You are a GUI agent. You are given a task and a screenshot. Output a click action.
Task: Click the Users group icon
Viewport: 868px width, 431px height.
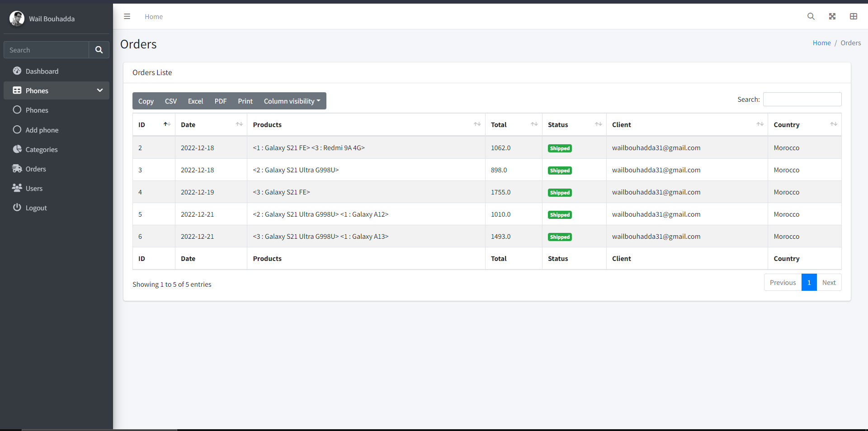[x=17, y=188]
